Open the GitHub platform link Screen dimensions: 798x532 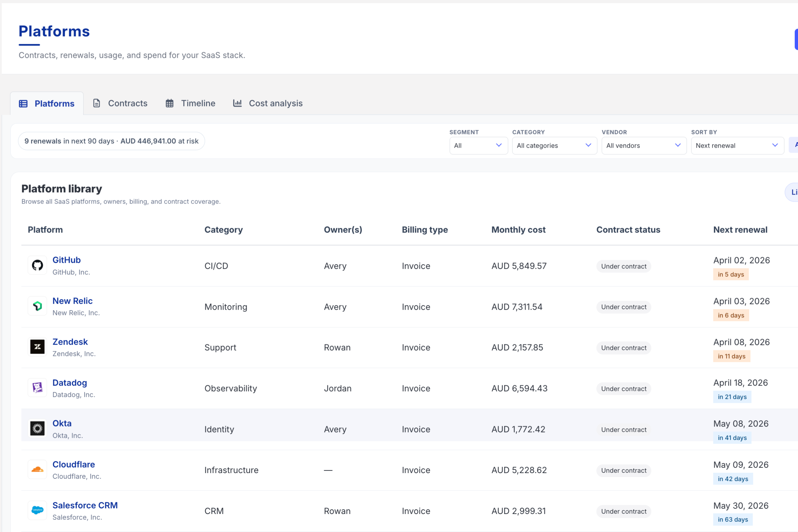coord(67,260)
